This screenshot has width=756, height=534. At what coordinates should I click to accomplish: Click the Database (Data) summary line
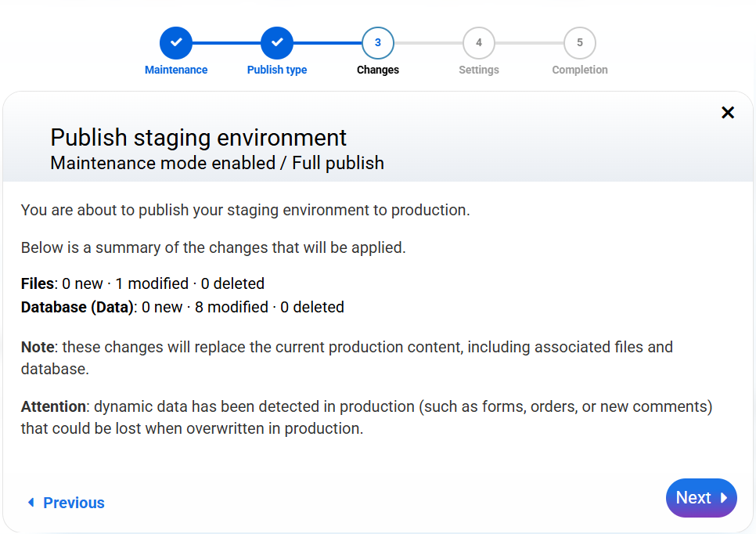pos(182,307)
